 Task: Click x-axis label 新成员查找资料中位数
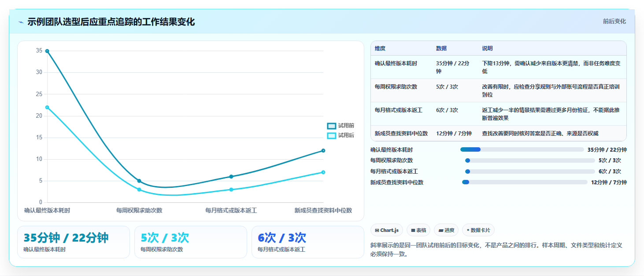[x=323, y=211]
